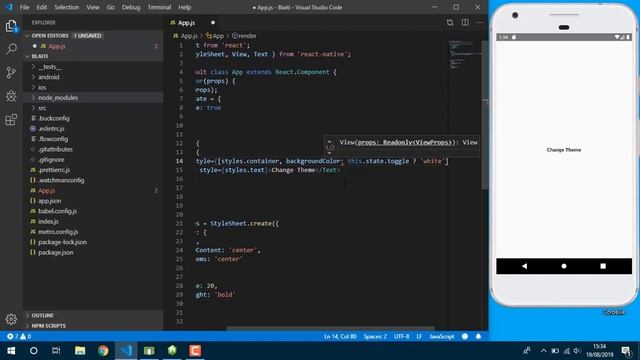Click Ln 14, Col 80 in status bar
The width and height of the screenshot is (640, 360).
point(340,336)
